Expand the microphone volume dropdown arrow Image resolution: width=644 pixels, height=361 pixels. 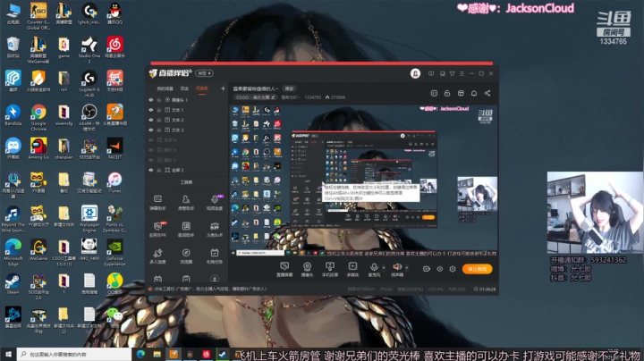pyautogui.click(x=384, y=267)
